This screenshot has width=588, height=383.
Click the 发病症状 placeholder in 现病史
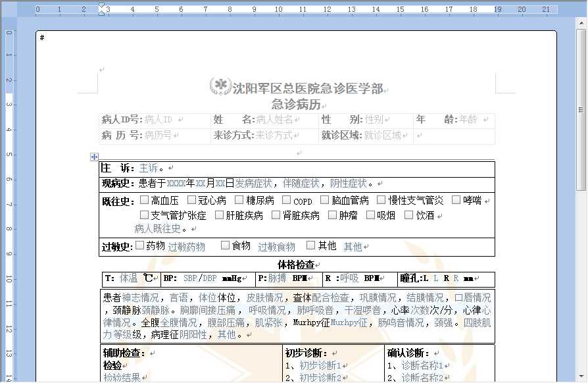pyautogui.click(x=253, y=184)
